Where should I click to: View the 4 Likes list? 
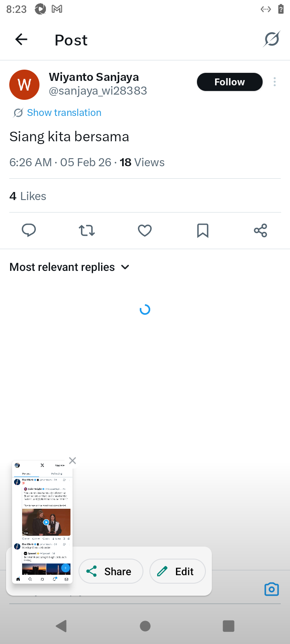click(x=28, y=196)
